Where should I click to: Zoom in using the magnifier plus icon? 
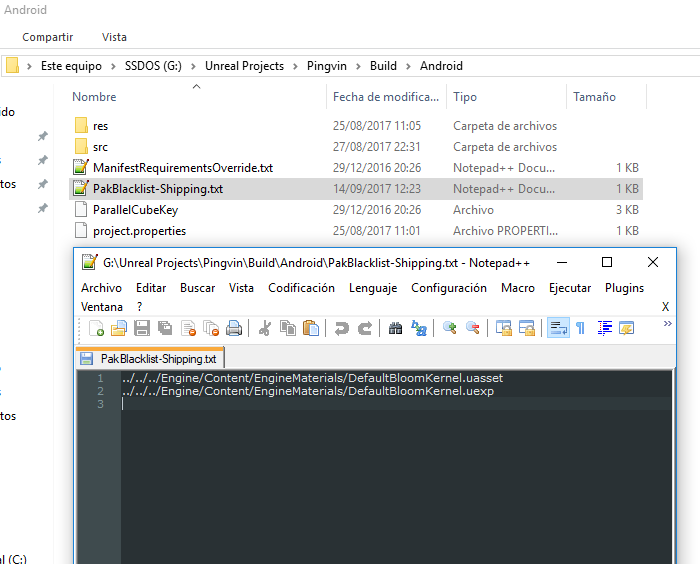(x=450, y=328)
